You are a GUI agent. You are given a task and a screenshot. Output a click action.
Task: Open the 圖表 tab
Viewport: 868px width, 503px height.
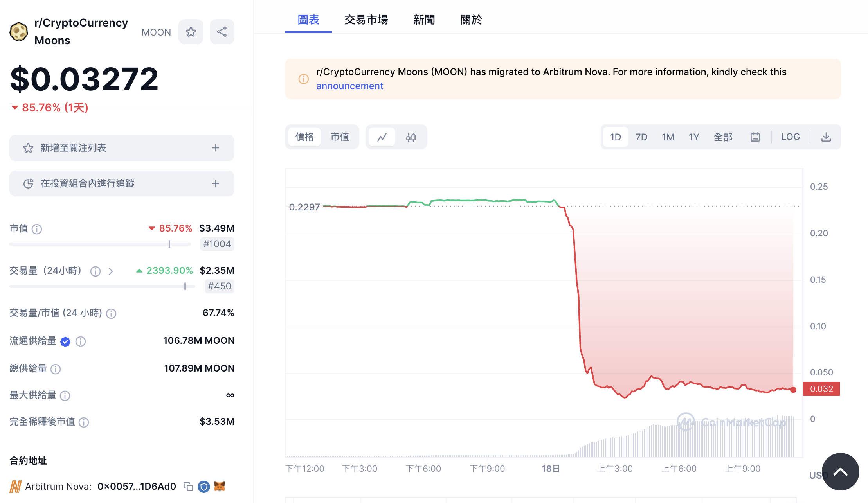(x=308, y=20)
